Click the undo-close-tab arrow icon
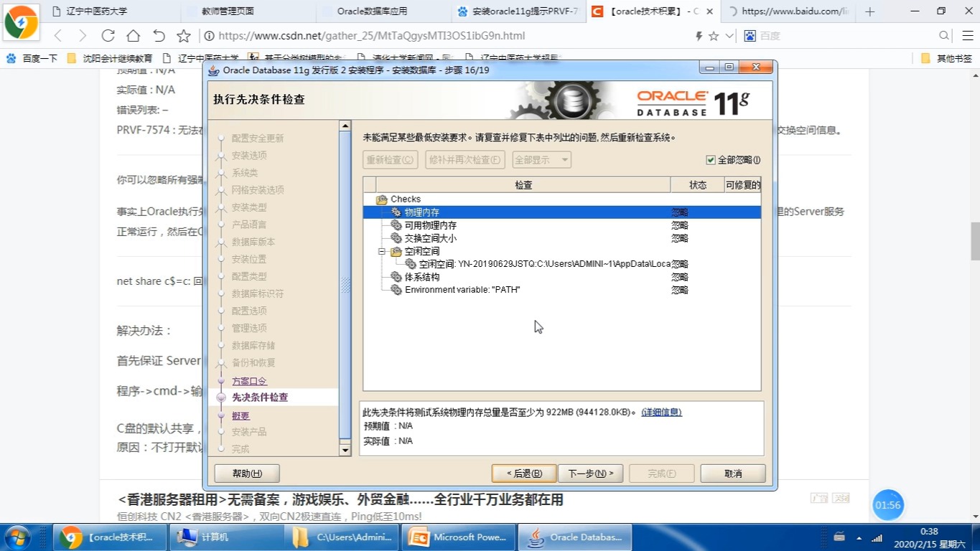The height and width of the screenshot is (551, 980). click(159, 36)
